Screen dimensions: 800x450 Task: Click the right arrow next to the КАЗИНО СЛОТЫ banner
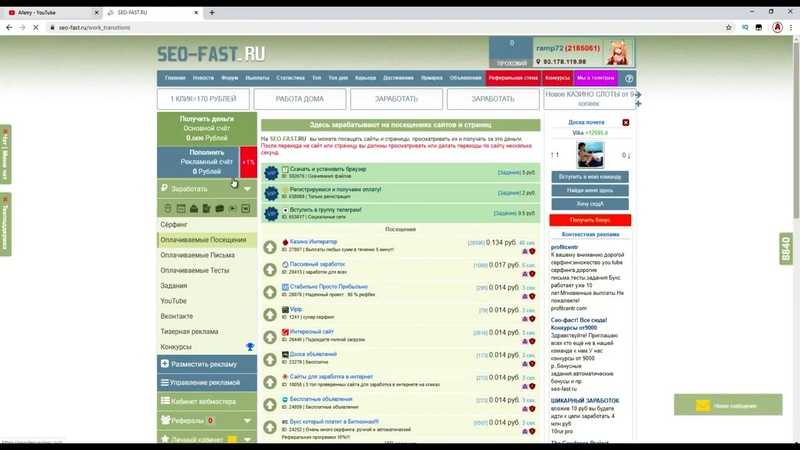click(638, 94)
